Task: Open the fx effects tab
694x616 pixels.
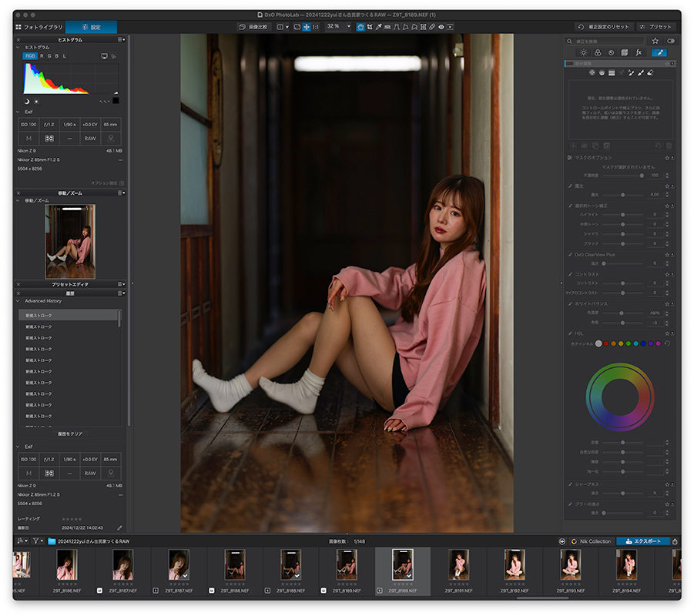Action: point(639,52)
